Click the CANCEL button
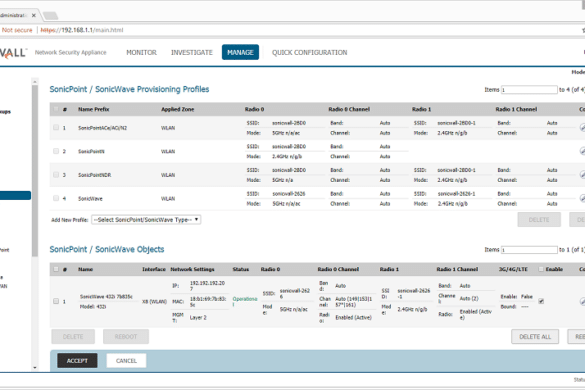 click(x=126, y=361)
